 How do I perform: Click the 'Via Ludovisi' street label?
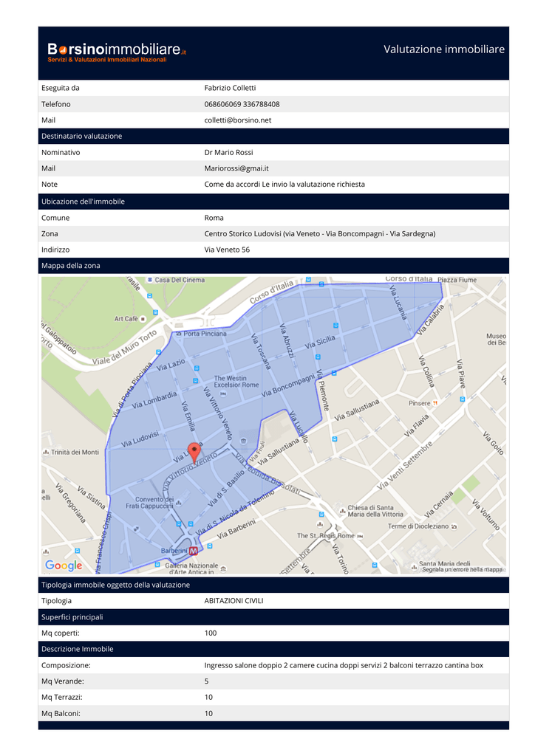click(x=140, y=439)
